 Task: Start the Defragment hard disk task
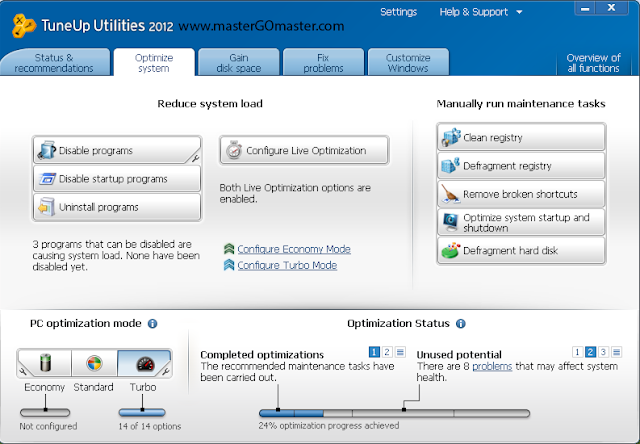coord(521,251)
